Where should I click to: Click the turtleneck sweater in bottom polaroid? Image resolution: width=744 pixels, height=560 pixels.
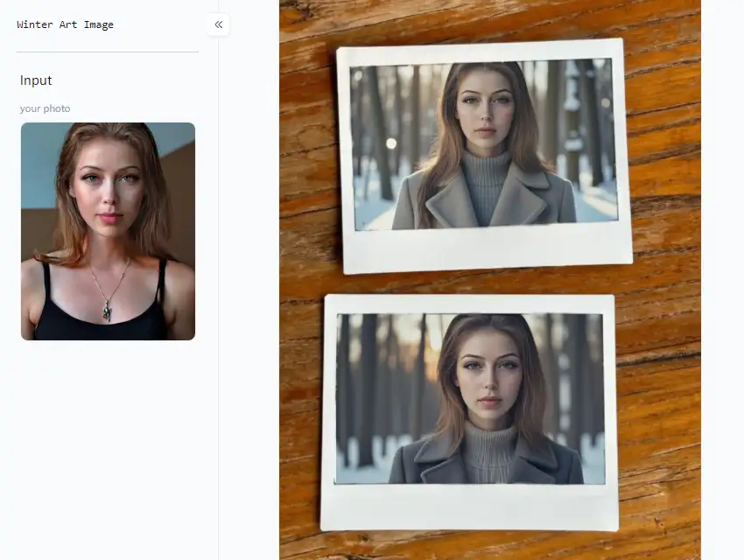point(488,451)
